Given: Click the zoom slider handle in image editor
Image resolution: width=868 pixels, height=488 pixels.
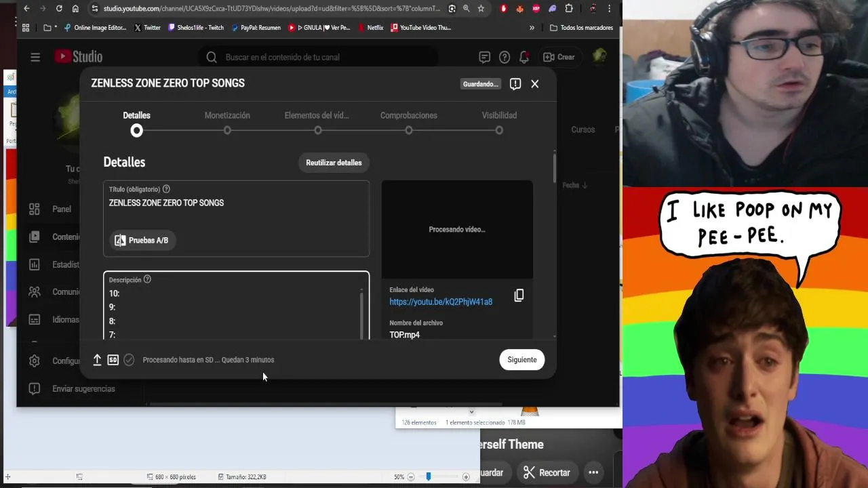Looking at the screenshot, I should point(428,477).
